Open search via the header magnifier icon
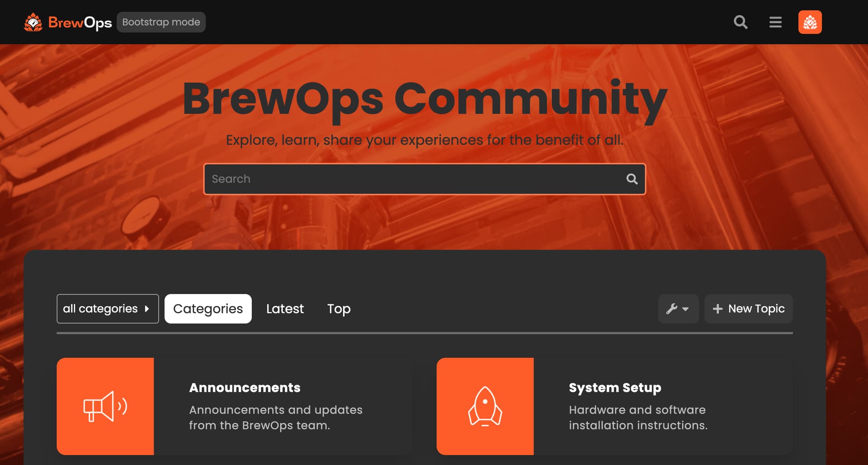The width and height of the screenshot is (868, 465). pyautogui.click(x=740, y=22)
